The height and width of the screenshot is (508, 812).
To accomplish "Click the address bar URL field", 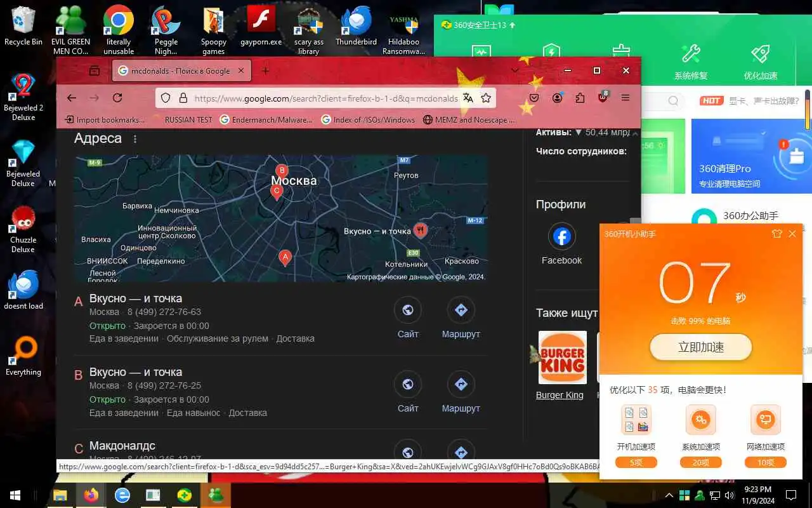I will (x=325, y=98).
